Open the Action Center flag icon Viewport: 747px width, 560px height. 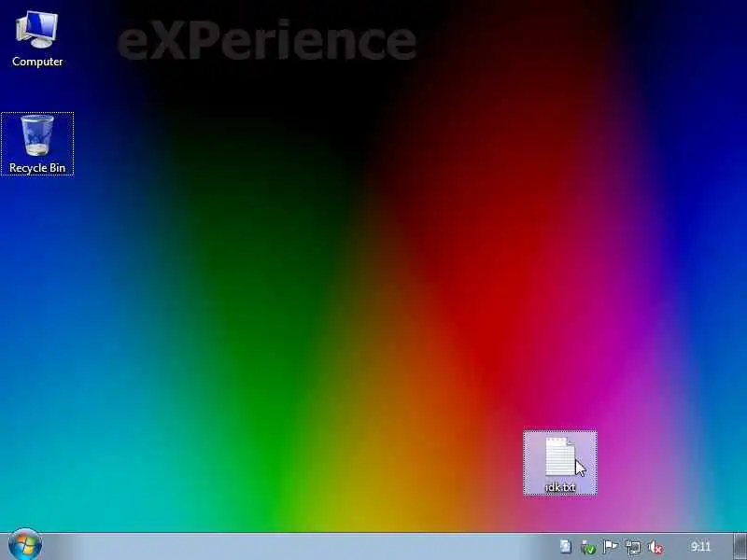[611, 547]
